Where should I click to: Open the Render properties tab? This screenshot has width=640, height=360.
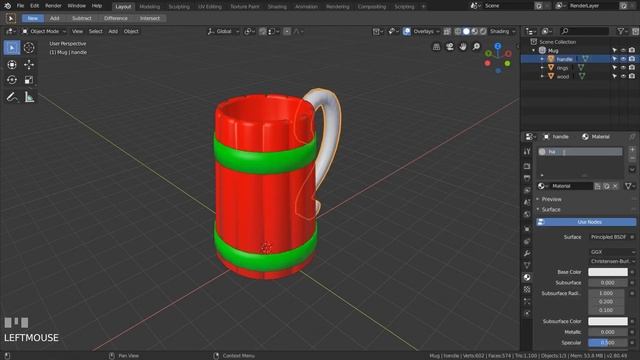click(527, 166)
